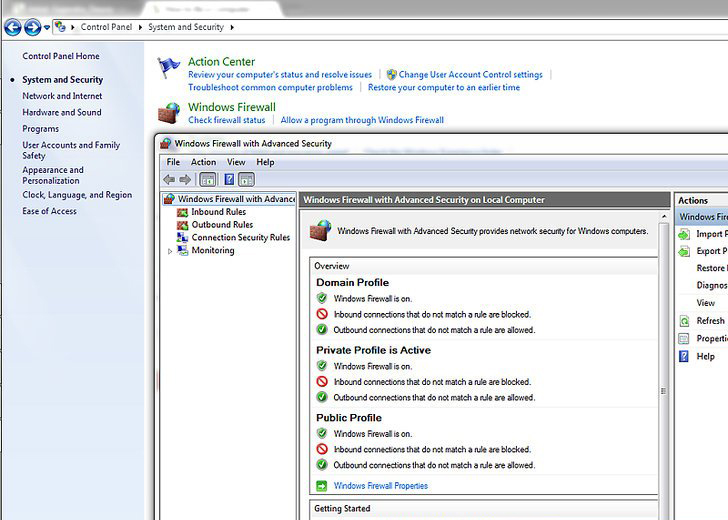
Task: Click the toolbar Forward arrow in firewall console
Action: (185, 179)
